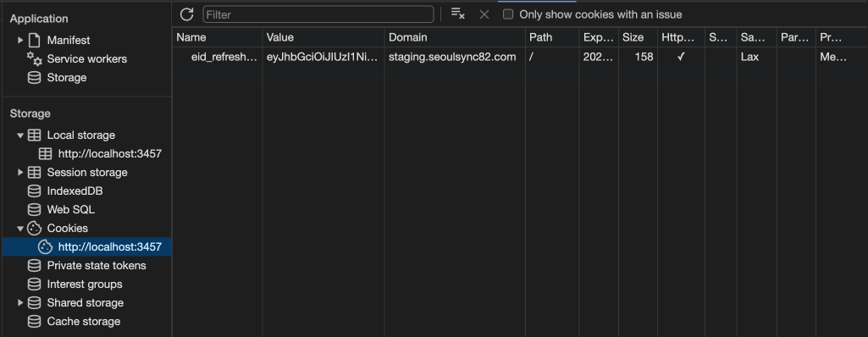Click the Interest groups database icon
The image size is (868, 337).
click(35, 285)
